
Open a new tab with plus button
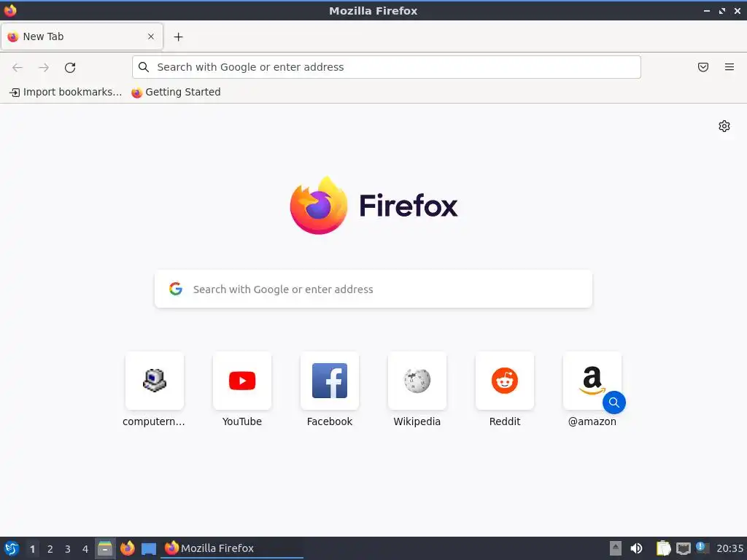coord(178,36)
